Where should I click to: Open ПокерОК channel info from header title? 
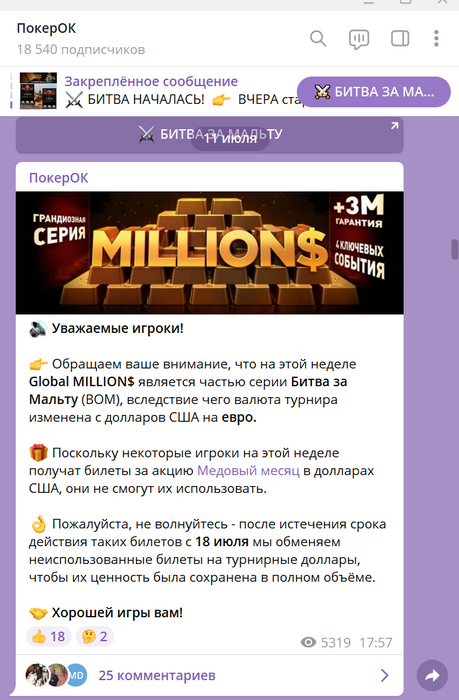pyautogui.click(x=46, y=28)
